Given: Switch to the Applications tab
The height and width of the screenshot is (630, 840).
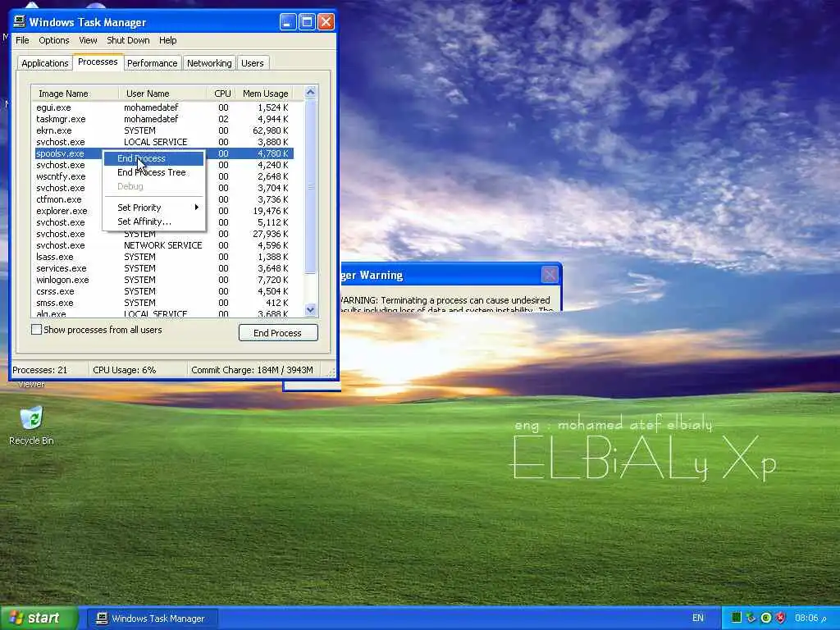Looking at the screenshot, I should [x=45, y=63].
